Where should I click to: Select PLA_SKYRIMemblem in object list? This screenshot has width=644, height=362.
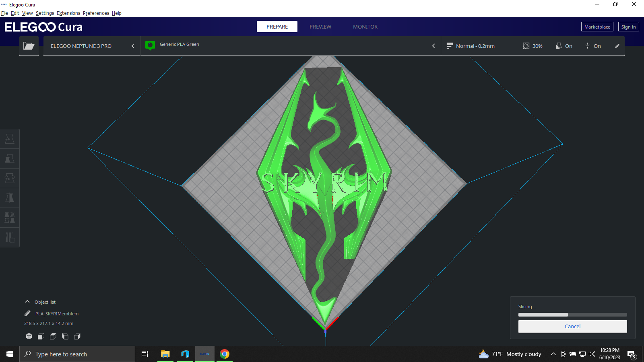tap(57, 314)
